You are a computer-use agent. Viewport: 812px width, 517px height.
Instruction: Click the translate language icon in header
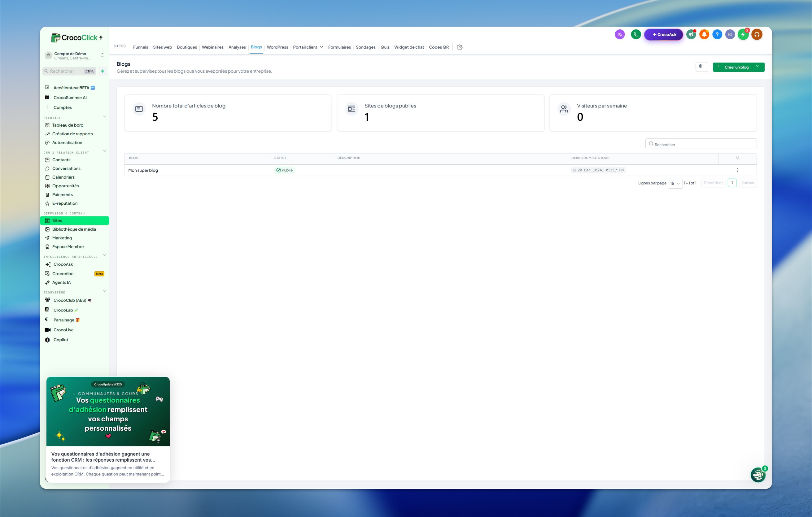619,34
